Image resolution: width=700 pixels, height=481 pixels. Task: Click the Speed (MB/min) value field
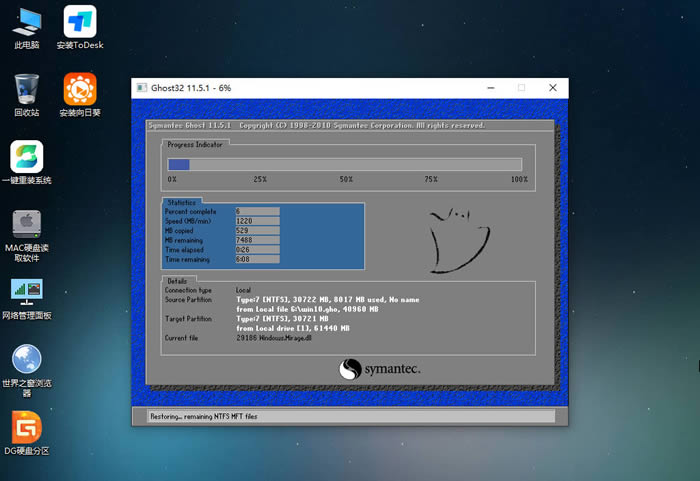256,221
